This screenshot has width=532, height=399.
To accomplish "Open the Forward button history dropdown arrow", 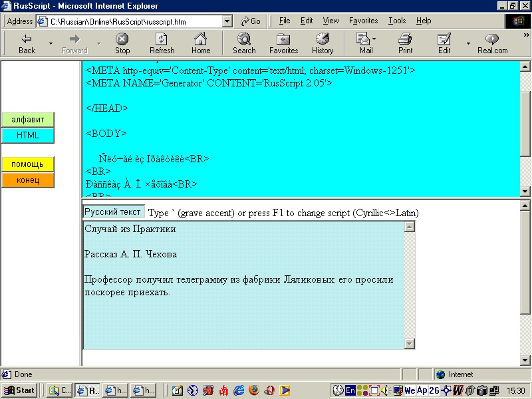I will point(98,43).
